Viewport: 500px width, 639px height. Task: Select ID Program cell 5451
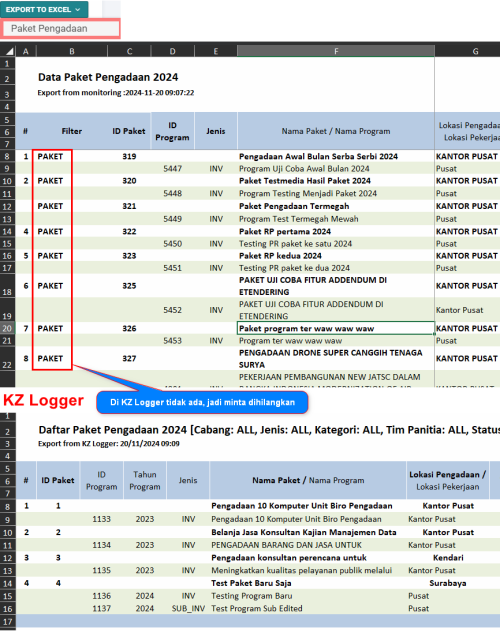(x=173, y=268)
